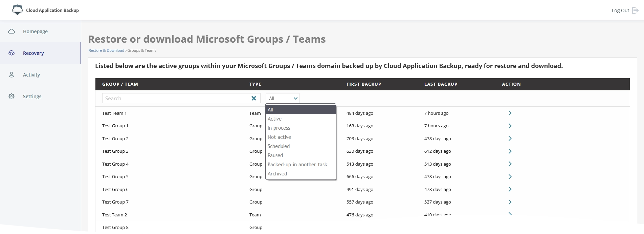Click the 612 days ago last backup cell
The image size is (644, 234).
(438, 151)
